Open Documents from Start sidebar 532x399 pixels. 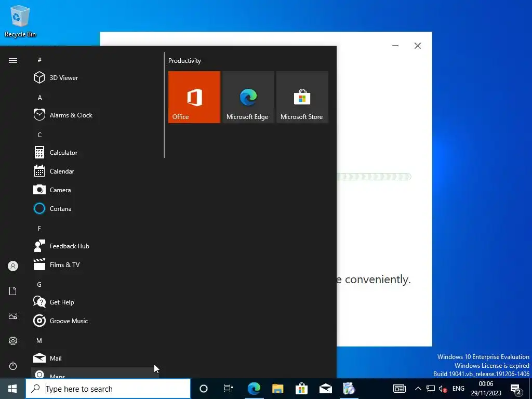pos(13,291)
